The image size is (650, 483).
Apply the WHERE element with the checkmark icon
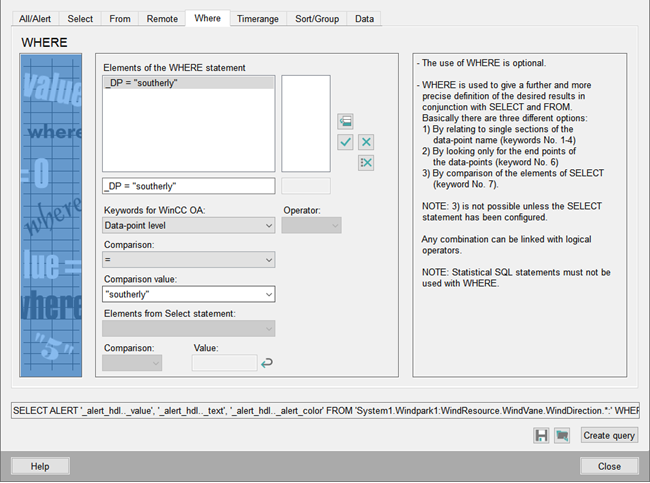click(x=345, y=142)
